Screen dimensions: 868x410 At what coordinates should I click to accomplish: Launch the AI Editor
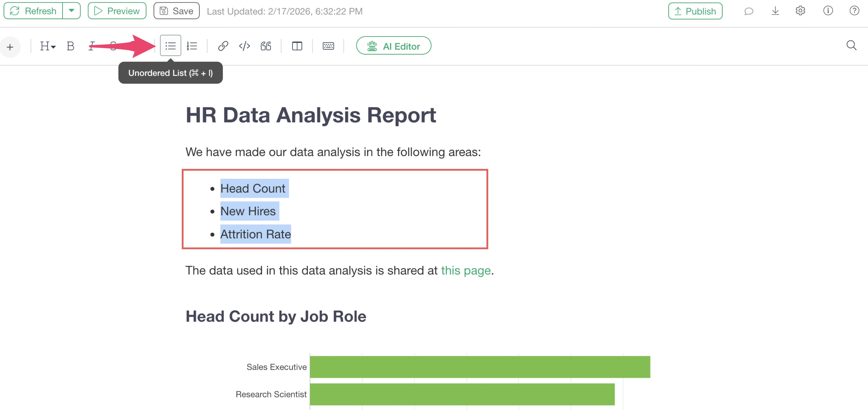(x=394, y=46)
